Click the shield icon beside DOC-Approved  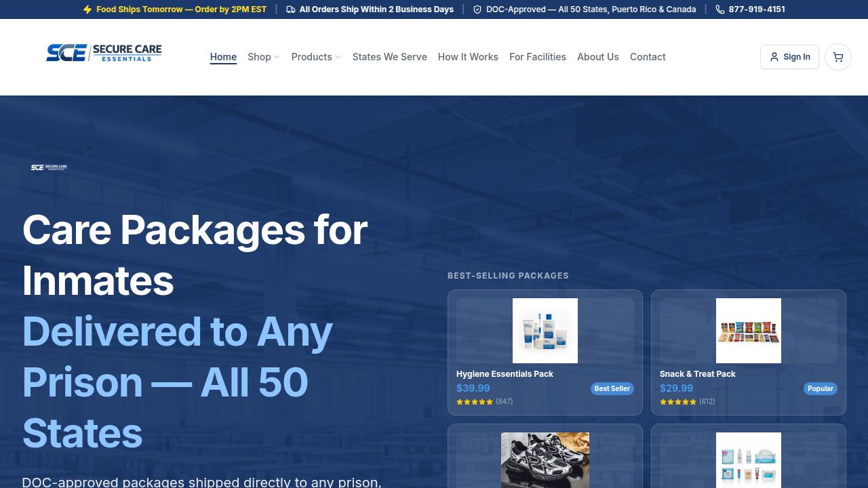[x=477, y=9]
